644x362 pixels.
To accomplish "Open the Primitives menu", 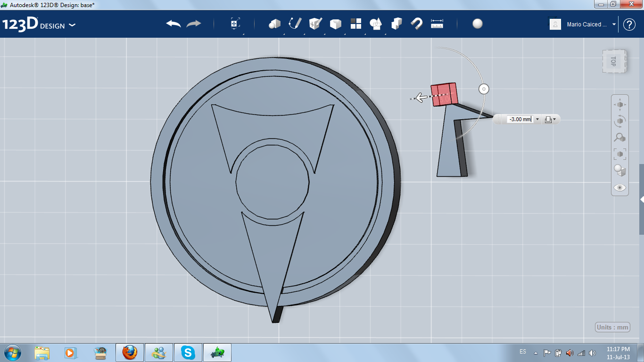I will [x=275, y=24].
